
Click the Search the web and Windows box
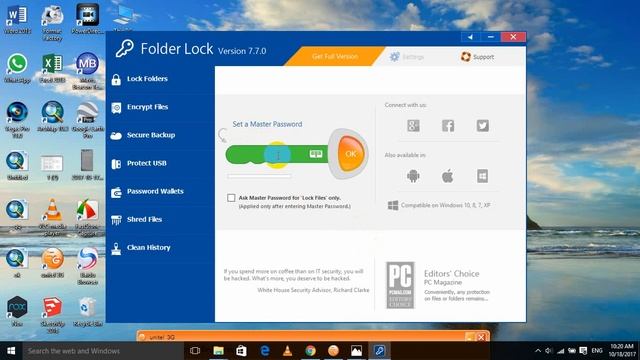pyautogui.click(x=102, y=351)
